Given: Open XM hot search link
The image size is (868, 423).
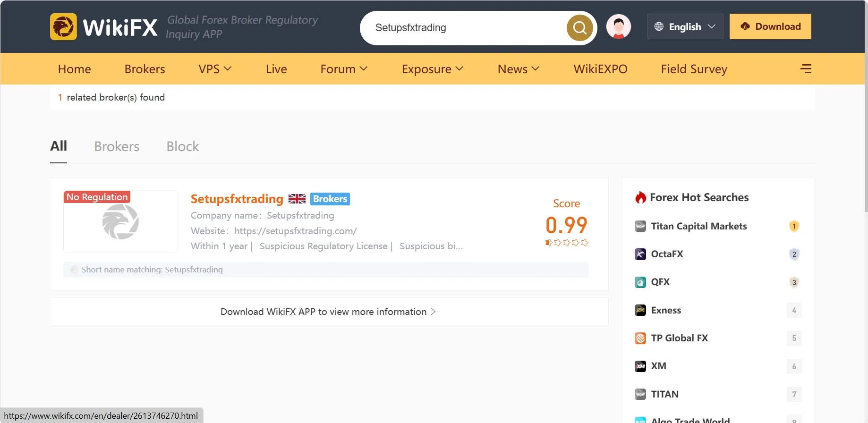Looking at the screenshot, I should [658, 366].
